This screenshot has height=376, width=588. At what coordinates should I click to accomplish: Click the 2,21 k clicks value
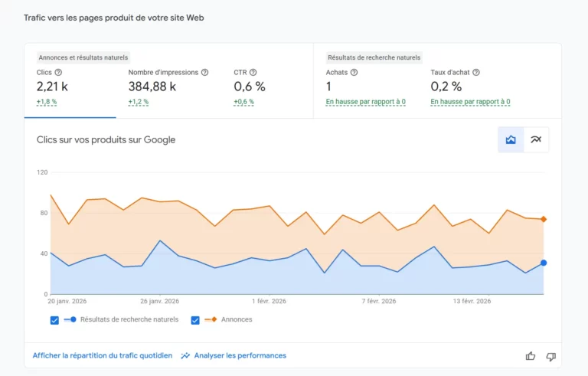tap(52, 87)
